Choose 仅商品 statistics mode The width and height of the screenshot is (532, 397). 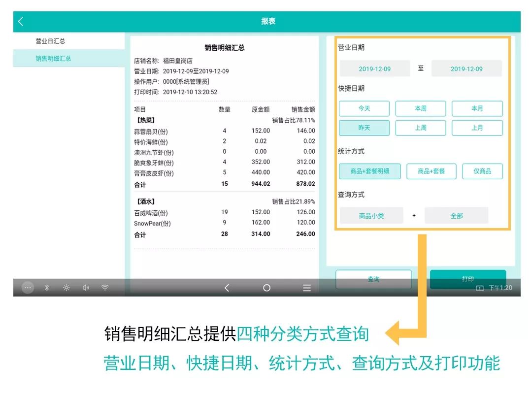(482, 171)
